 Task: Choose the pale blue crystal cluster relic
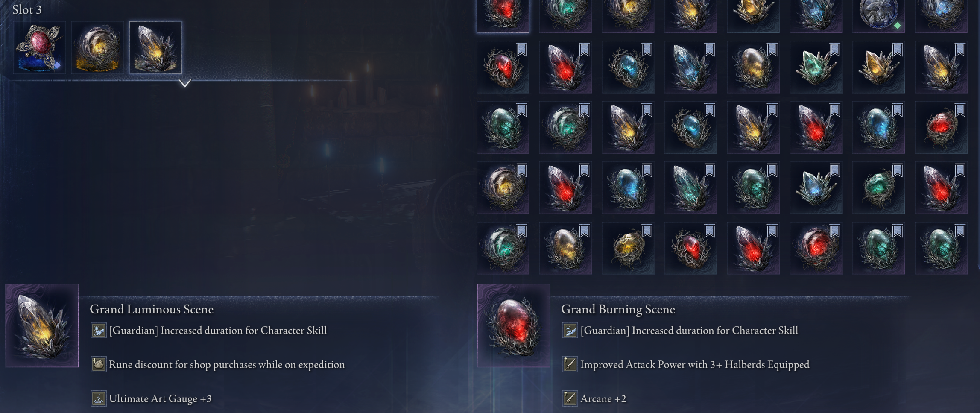click(816, 188)
